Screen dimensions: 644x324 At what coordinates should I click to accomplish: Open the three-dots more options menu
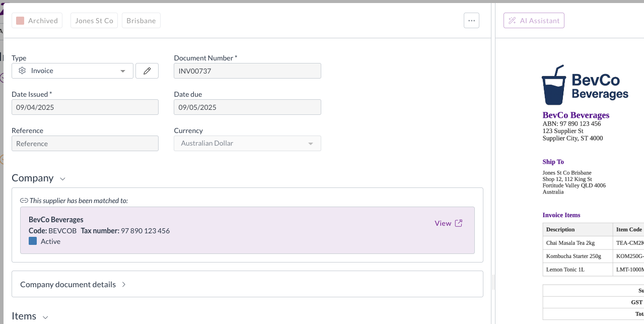click(x=471, y=21)
